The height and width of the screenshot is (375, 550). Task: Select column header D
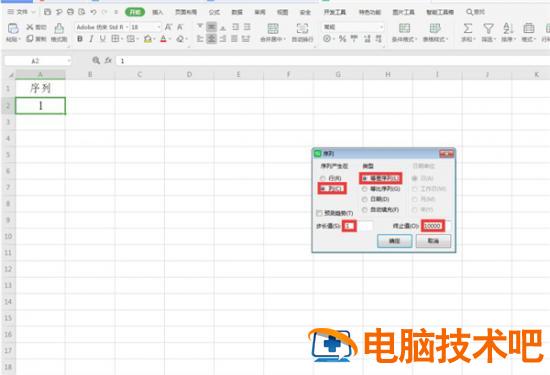[189, 74]
